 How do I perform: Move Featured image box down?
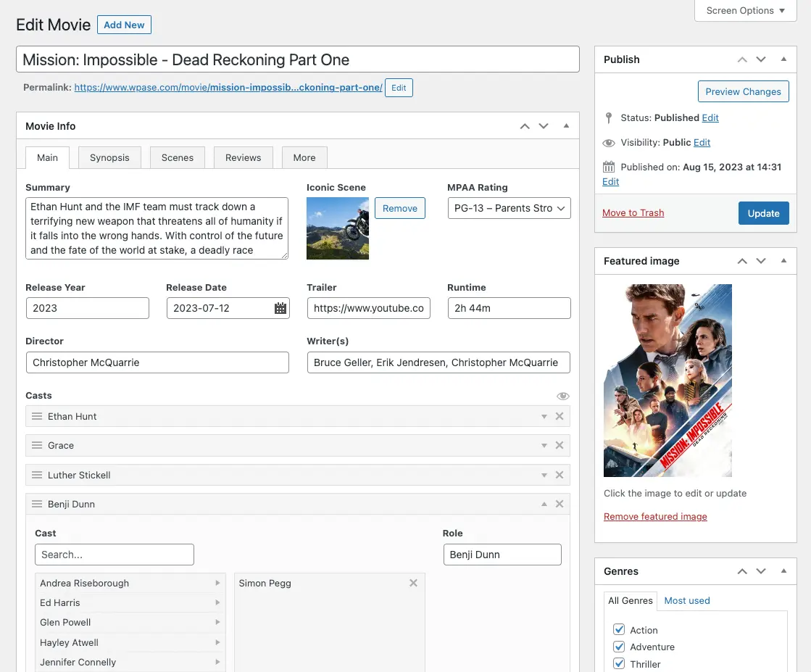click(761, 261)
